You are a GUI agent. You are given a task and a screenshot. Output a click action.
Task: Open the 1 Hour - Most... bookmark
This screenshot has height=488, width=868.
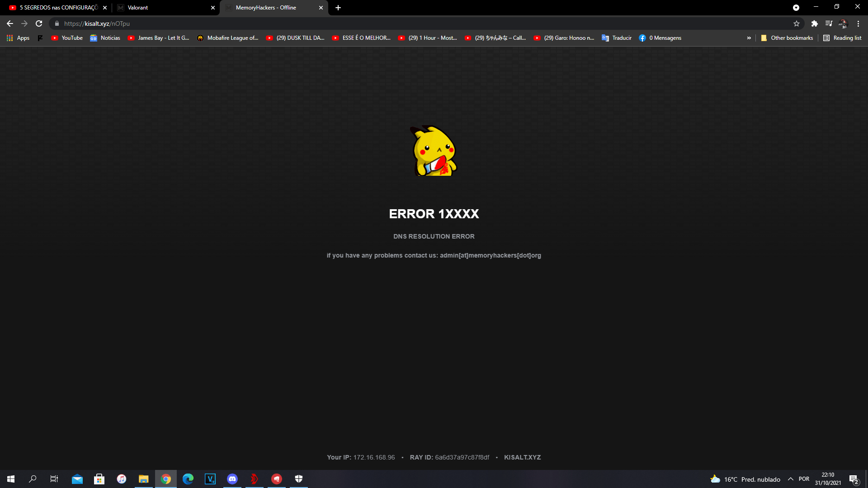428,38
